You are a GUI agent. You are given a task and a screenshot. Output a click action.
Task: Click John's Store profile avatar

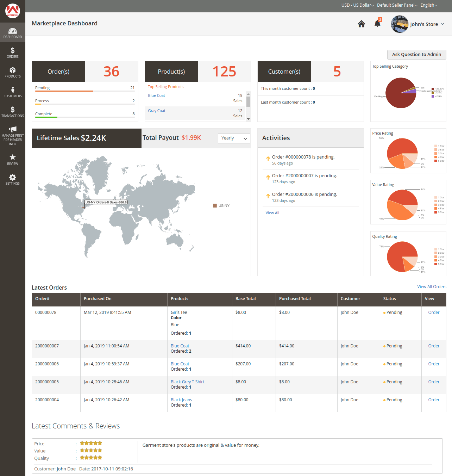[x=400, y=24]
